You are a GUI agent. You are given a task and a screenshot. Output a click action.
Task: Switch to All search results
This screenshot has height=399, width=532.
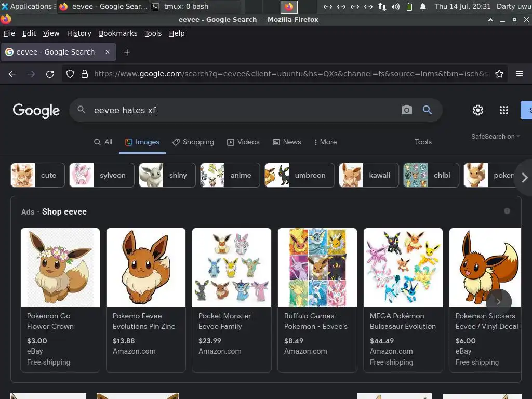(103, 142)
